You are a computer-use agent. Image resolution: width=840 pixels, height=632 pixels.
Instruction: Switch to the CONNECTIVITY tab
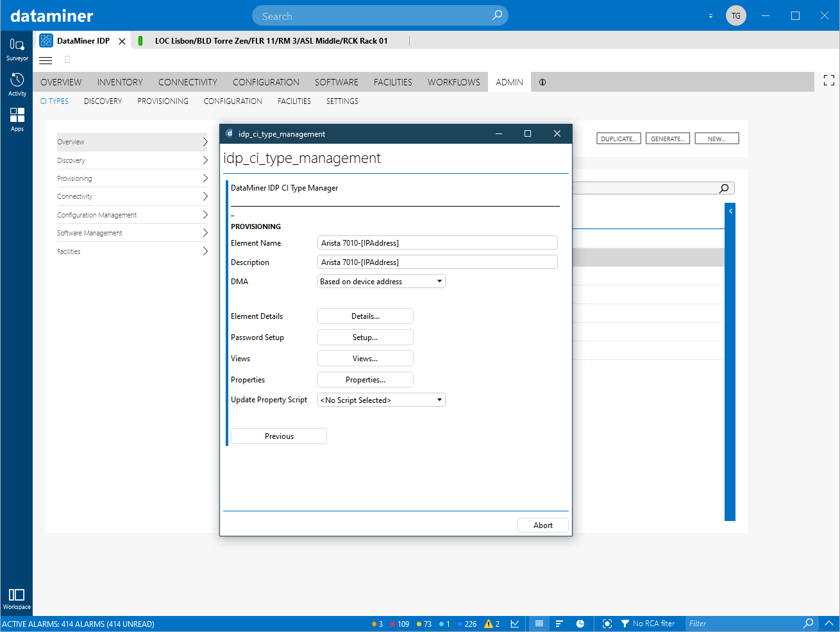pyautogui.click(x=188, y=82)
